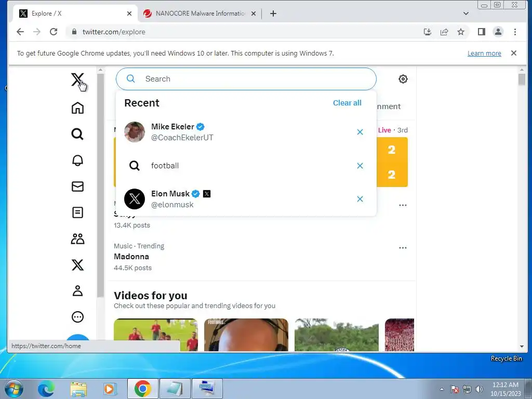
Task: Open Microsoft Edge from taskbar
Action: coord(46,389)
